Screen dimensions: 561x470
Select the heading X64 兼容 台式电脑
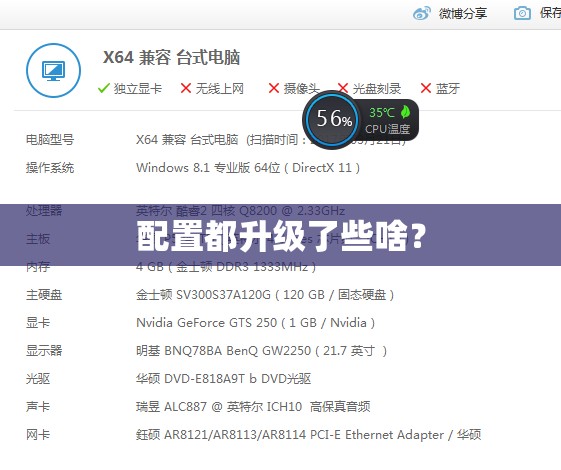click(171, 57)
